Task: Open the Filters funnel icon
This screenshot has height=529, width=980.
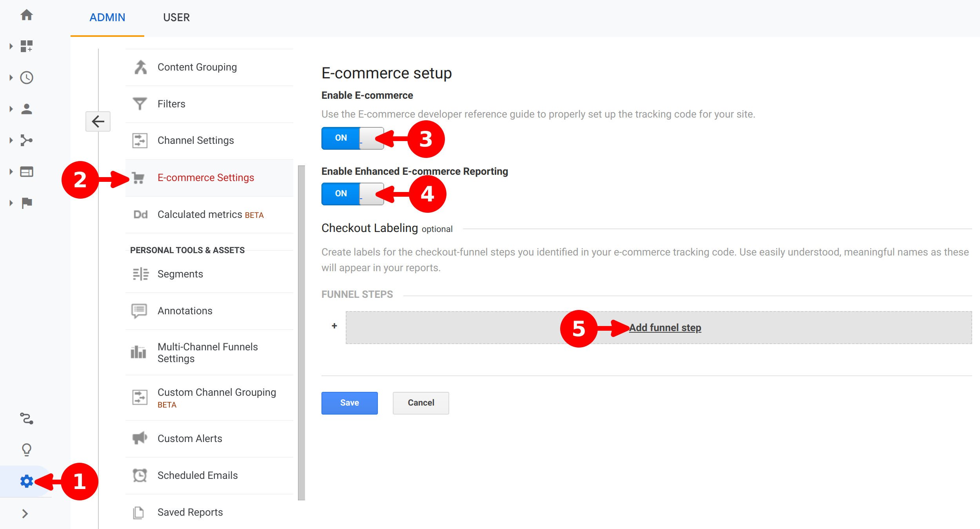Action: point(140,104)
